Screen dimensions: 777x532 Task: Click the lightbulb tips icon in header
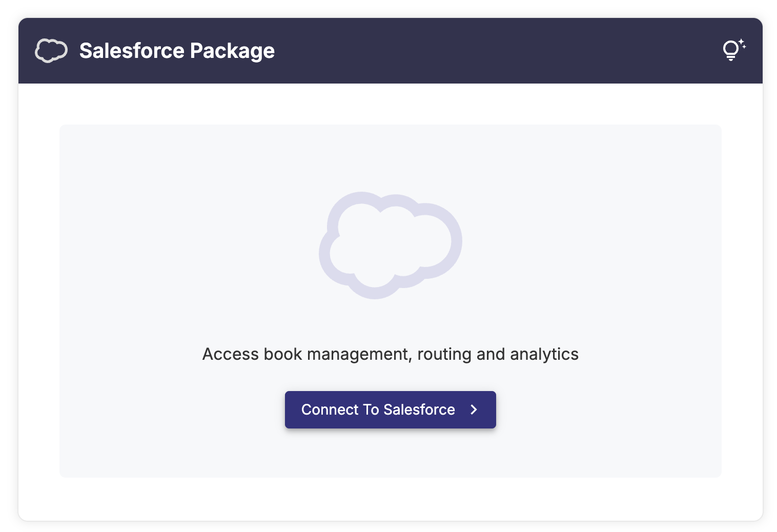click(733, 50)
